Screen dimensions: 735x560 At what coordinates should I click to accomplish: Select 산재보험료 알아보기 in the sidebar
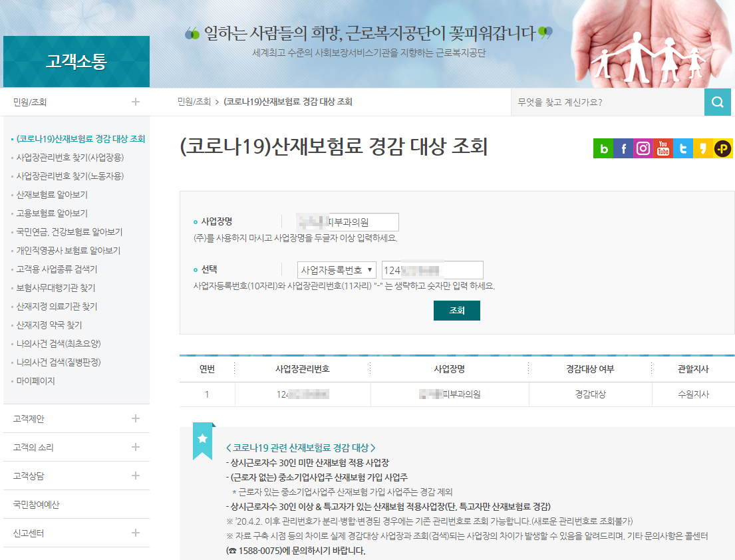tap(52, 195)
